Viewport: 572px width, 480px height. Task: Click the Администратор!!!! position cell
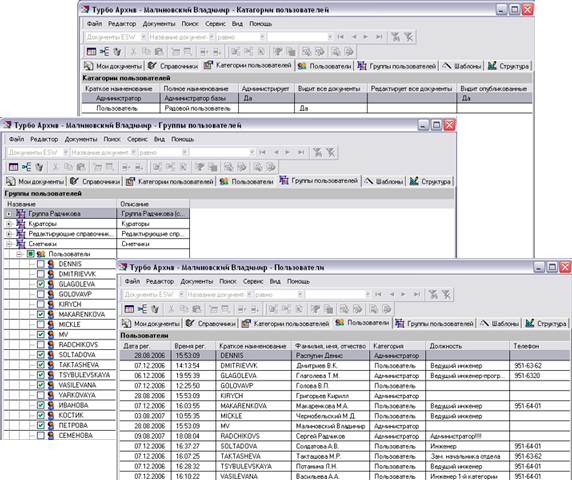point(467,436)
